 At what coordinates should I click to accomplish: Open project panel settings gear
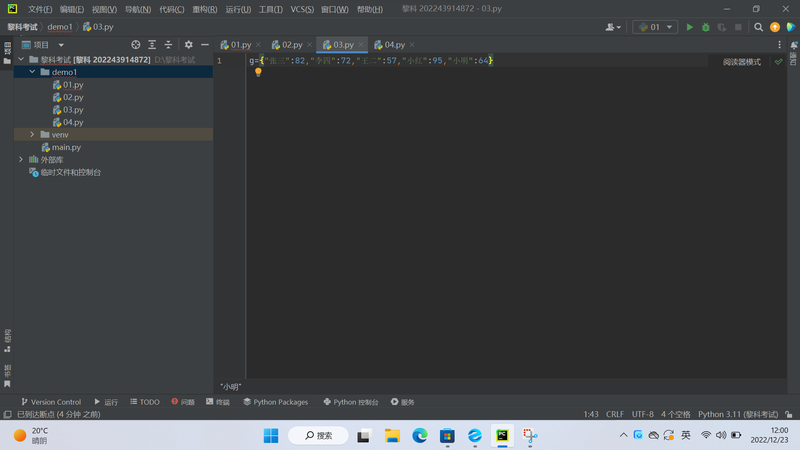(189, 45)
